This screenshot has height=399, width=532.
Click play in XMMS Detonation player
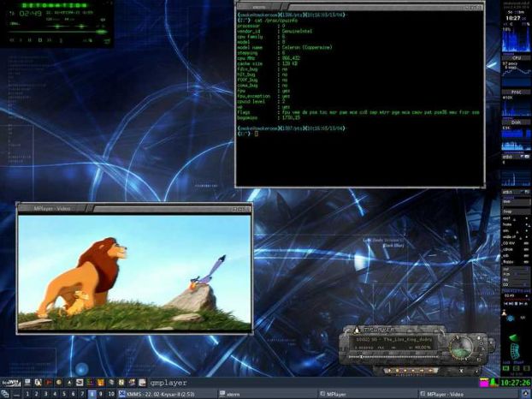click(x=21, y=40)
